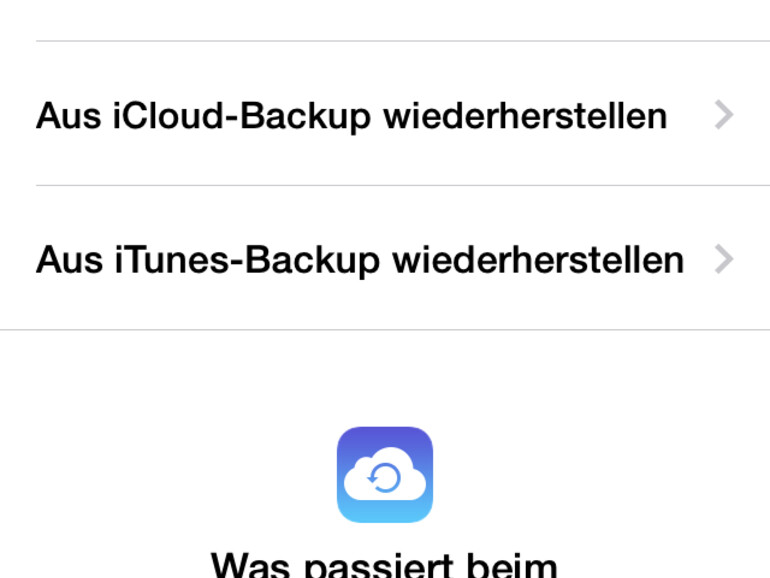This screenshot has height=578, width=770.
Task: Open Aus iCloud-Backup wiederherstellen
Action: [351, 116]
